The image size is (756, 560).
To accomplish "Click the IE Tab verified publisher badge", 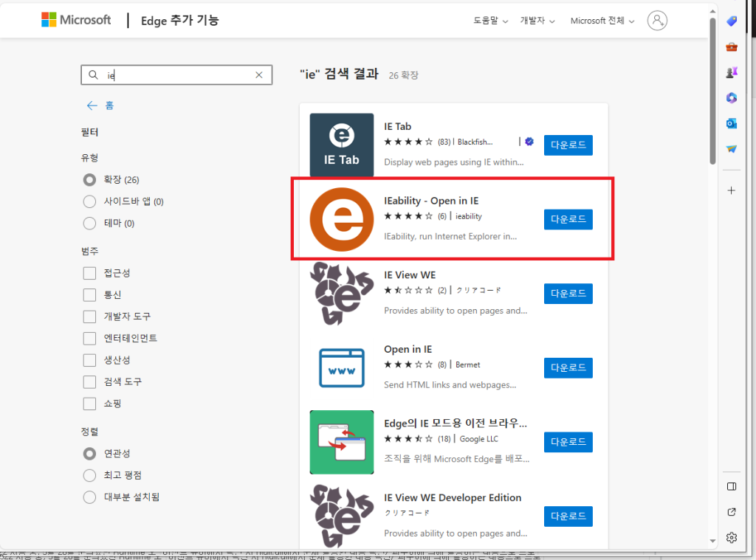I will pos(529,142).
